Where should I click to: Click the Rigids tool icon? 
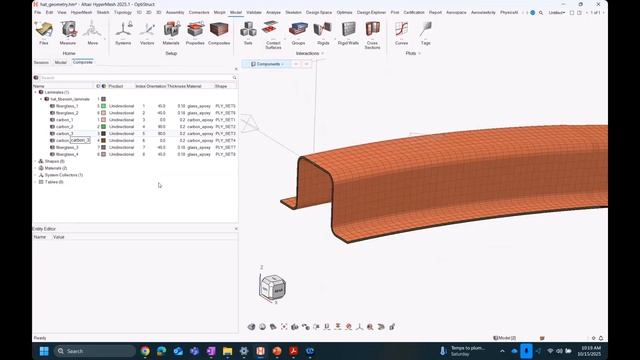323,33
